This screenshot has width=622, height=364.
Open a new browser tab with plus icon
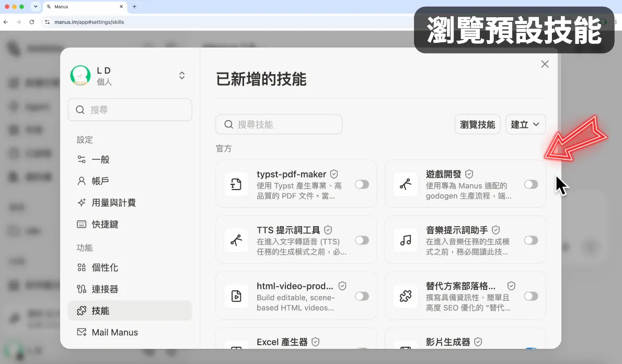click(x=134, y=6)
